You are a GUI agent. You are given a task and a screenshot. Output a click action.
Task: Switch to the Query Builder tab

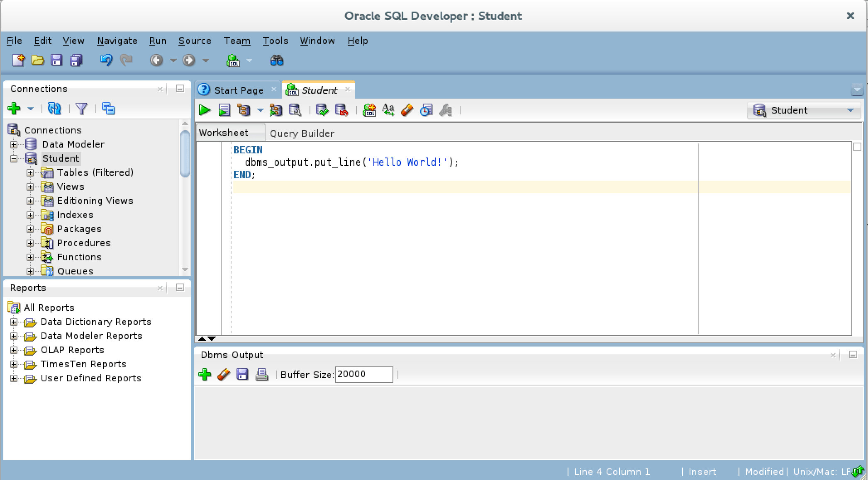click(302, 133)
